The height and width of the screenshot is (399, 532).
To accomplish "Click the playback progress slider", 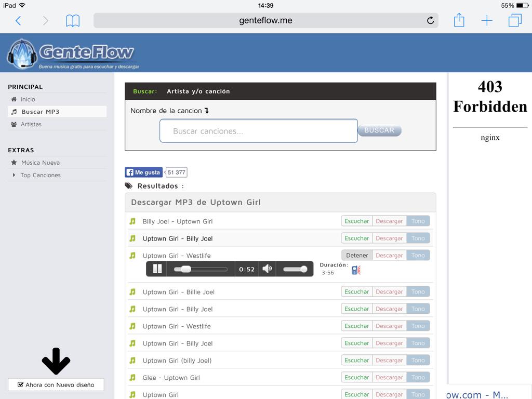I will [x=201, y=269].
